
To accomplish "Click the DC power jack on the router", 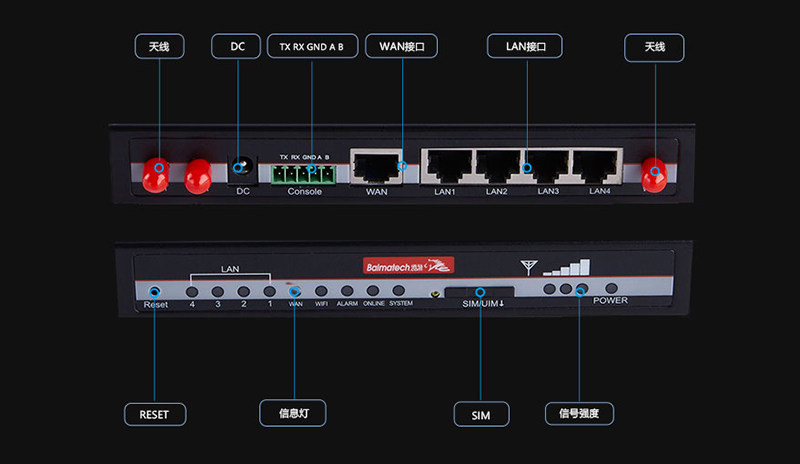I will coord(242,169).
